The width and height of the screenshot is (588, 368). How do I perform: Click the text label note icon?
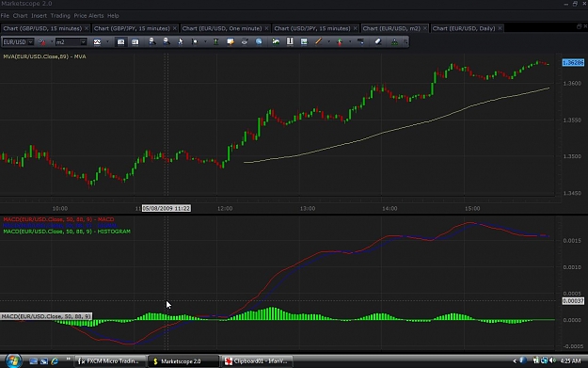coord(230,42)
